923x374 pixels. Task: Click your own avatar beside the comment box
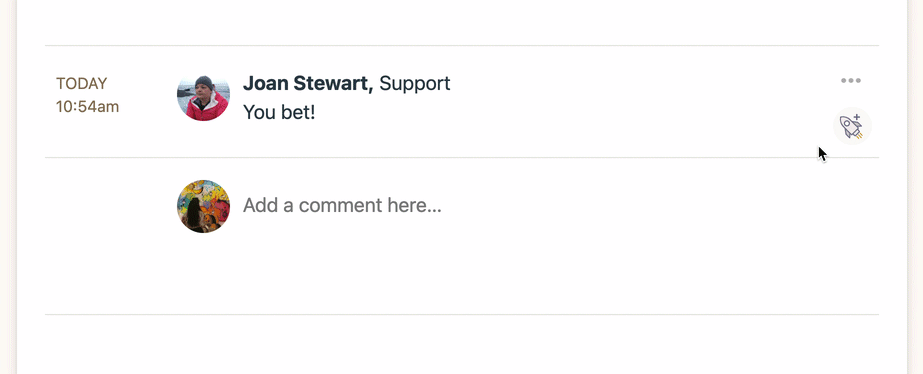tap(204, 206)
